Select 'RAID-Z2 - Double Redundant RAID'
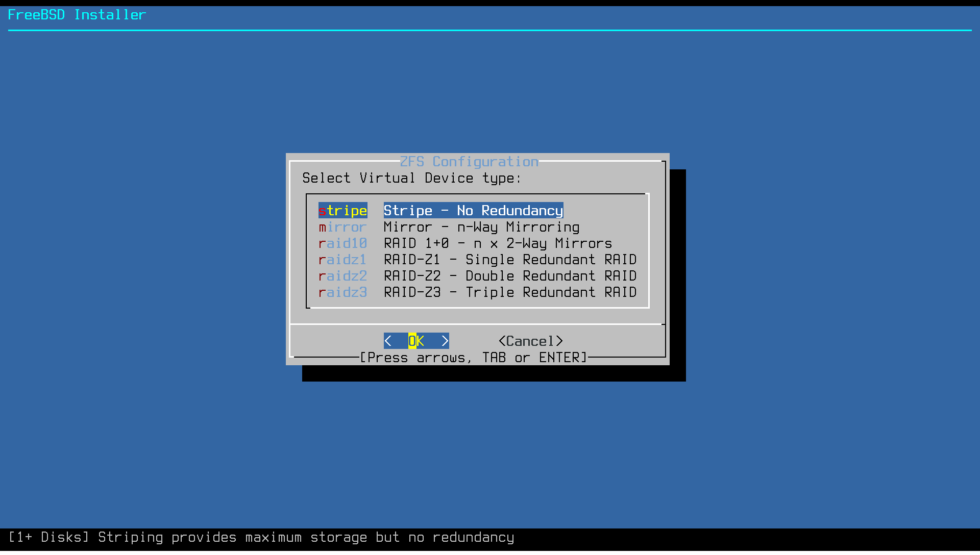The width and height of the screenshot is (980, 555). pos(510,276)
